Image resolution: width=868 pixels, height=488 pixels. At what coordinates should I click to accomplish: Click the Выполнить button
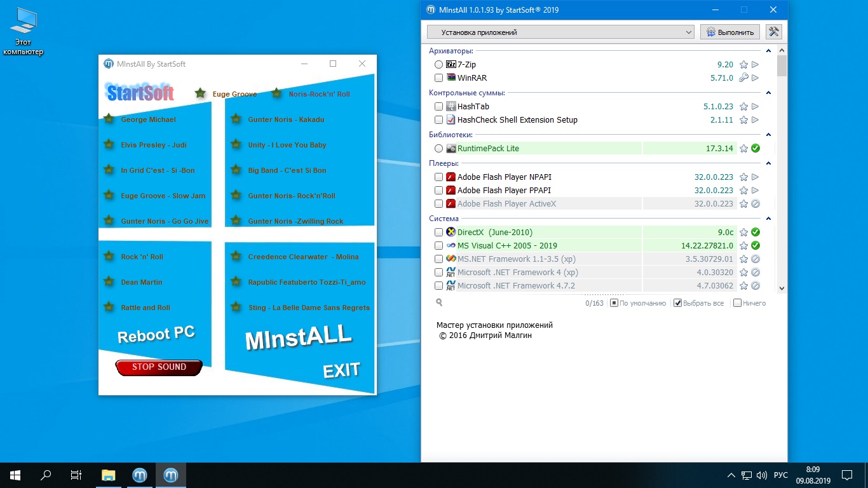coord(730,32)
